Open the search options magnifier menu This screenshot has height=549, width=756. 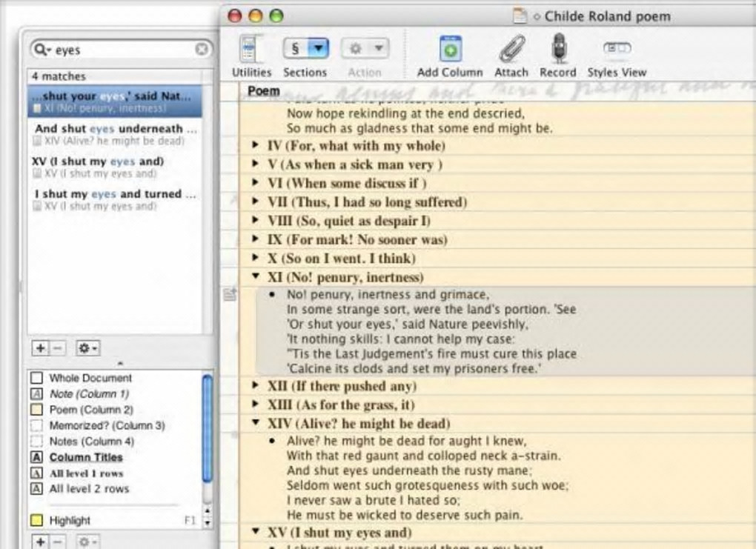click(42, 50)
